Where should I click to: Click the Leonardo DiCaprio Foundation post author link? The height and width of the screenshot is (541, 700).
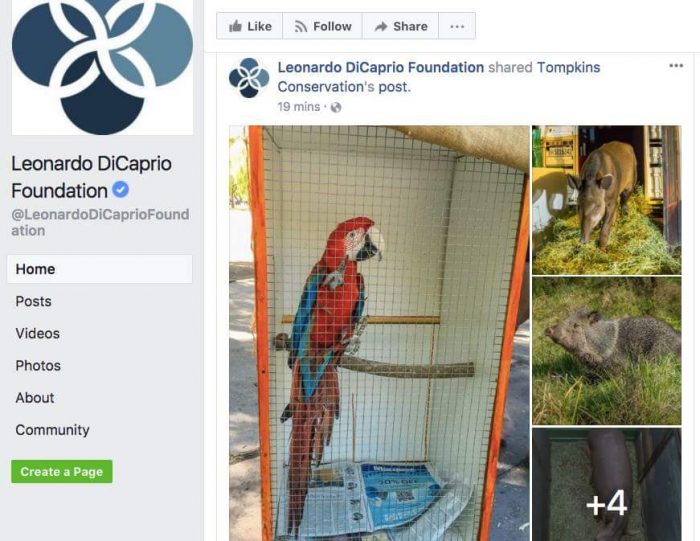point(380,67)
